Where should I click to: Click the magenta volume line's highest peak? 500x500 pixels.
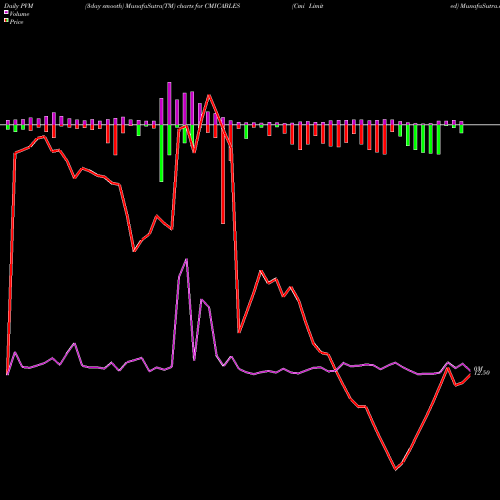pos(186,260)
